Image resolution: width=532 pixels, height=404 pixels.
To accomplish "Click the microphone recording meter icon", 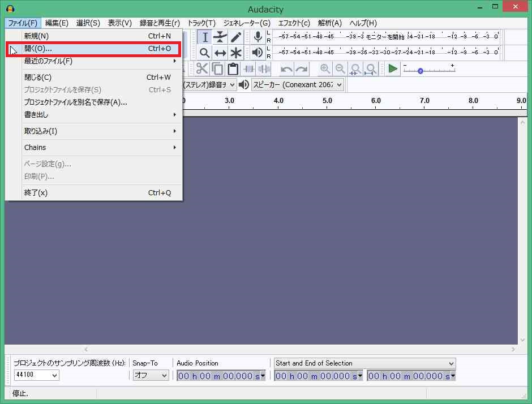I will click(x=258, y=37).
